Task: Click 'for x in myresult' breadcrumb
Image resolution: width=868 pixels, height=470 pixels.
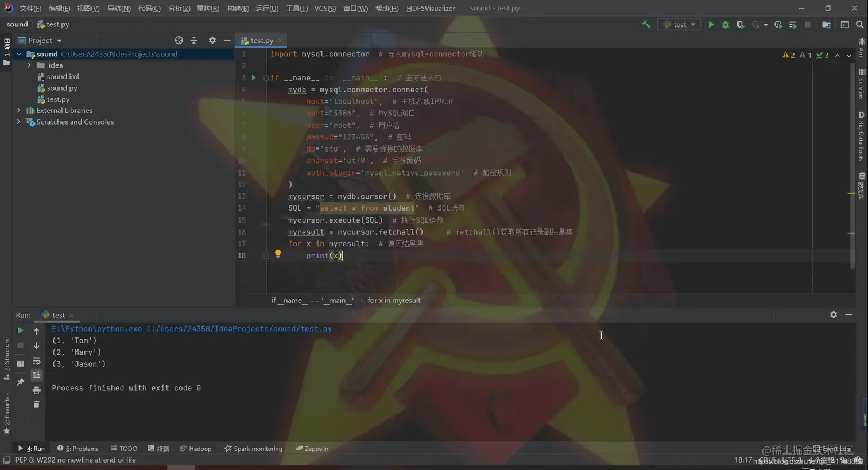Action: click(394, 300)
